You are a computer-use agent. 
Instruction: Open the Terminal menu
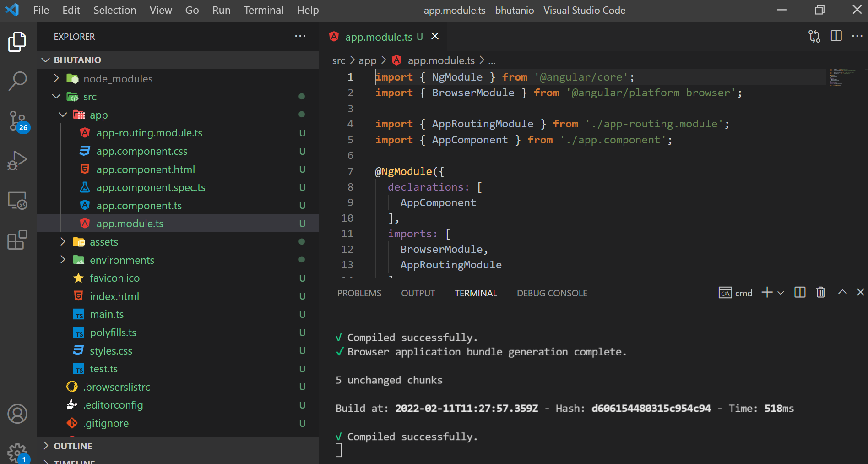coord(263,10)
